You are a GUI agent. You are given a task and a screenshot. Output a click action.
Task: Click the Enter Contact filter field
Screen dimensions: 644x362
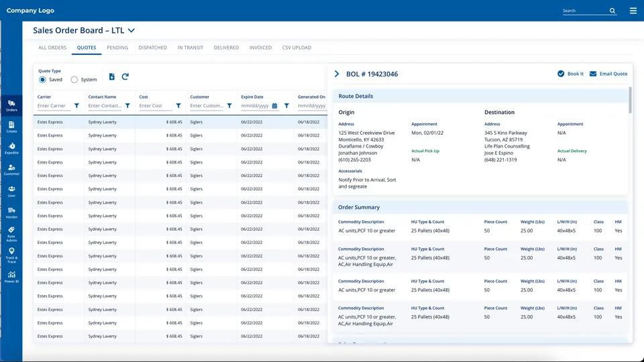click(x=105, y=106)
